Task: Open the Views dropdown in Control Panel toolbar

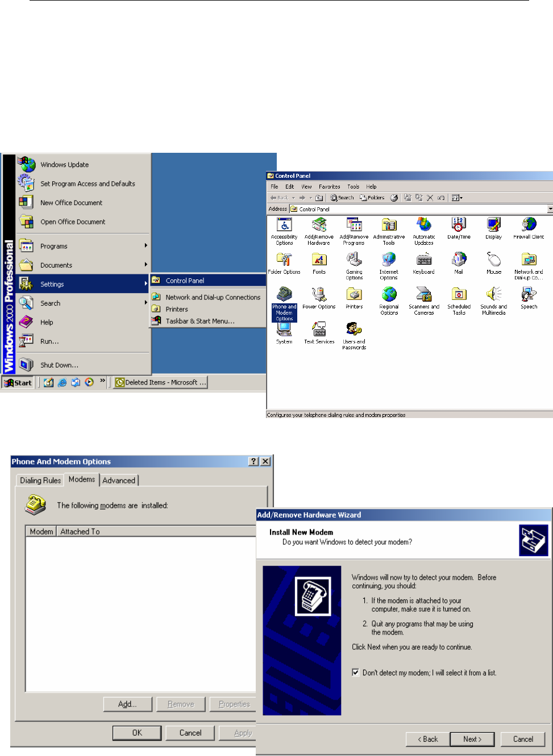Action: click(456, 198)
